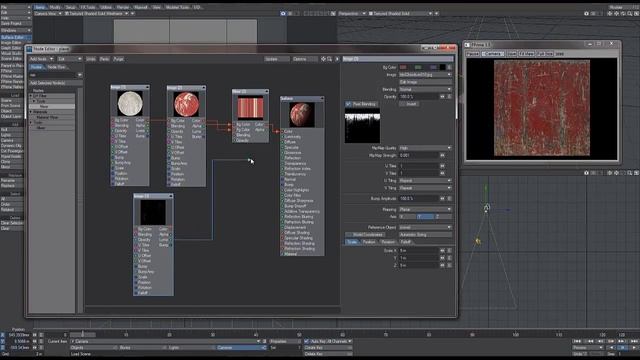640x360 pixels.
Task: Click the MipMap Strength value field
Action: point(418,156)
